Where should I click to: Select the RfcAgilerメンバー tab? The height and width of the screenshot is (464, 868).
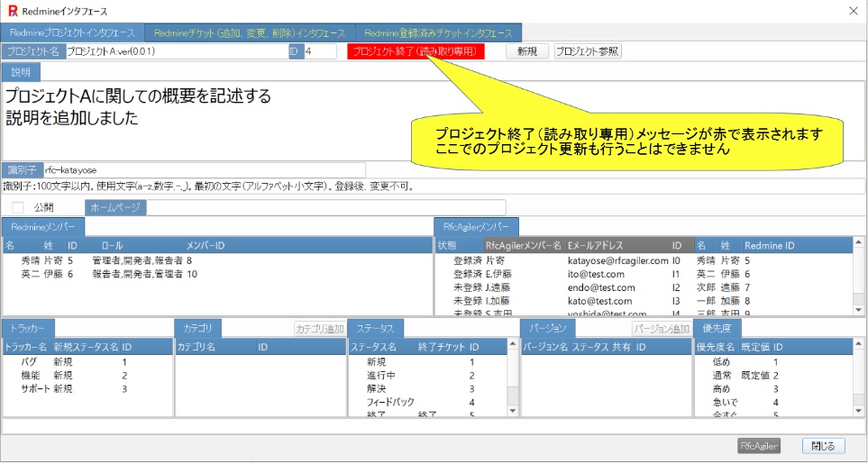[477, 226]
